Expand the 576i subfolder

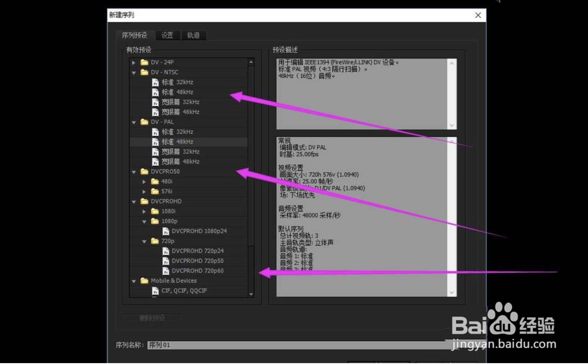(144, 192)
